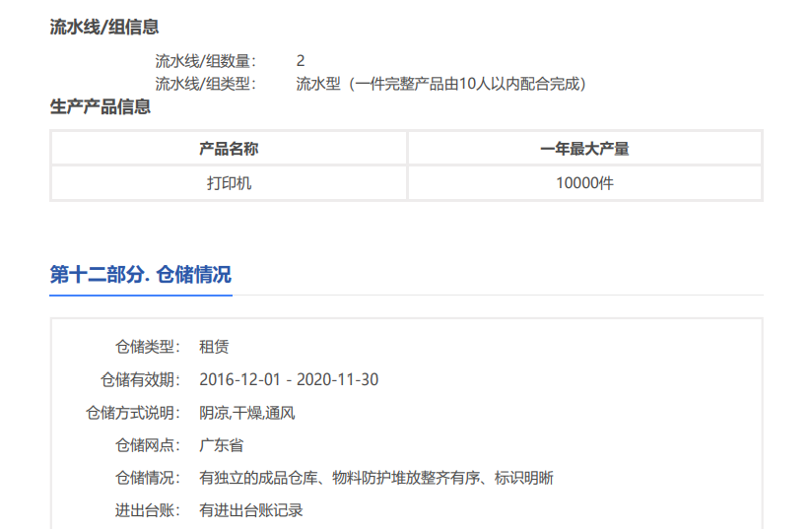Select the 阴凉,干燥,通风 storage method text
The image size is (812, 529).
(246, 413)
